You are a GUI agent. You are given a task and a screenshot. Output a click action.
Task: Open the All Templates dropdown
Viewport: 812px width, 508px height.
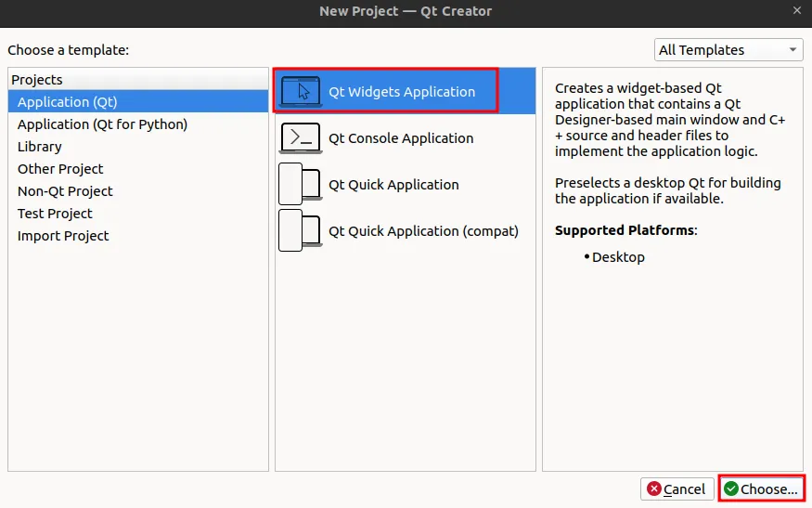728,50
